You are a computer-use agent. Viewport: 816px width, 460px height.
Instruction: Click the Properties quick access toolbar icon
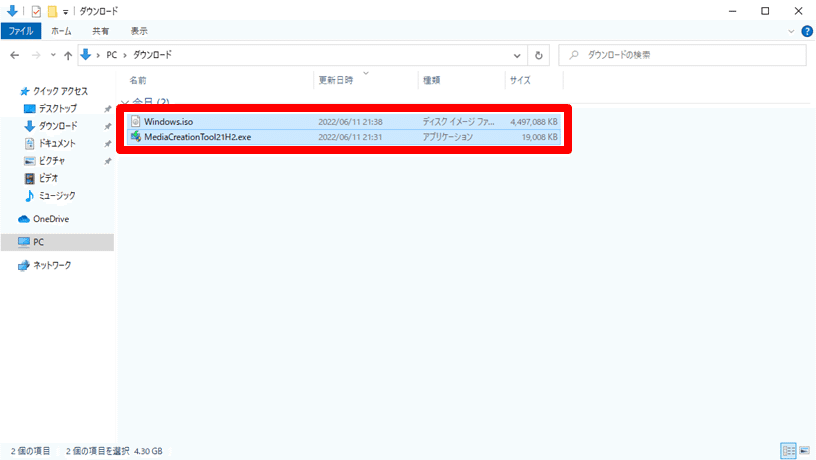point(36,11)
